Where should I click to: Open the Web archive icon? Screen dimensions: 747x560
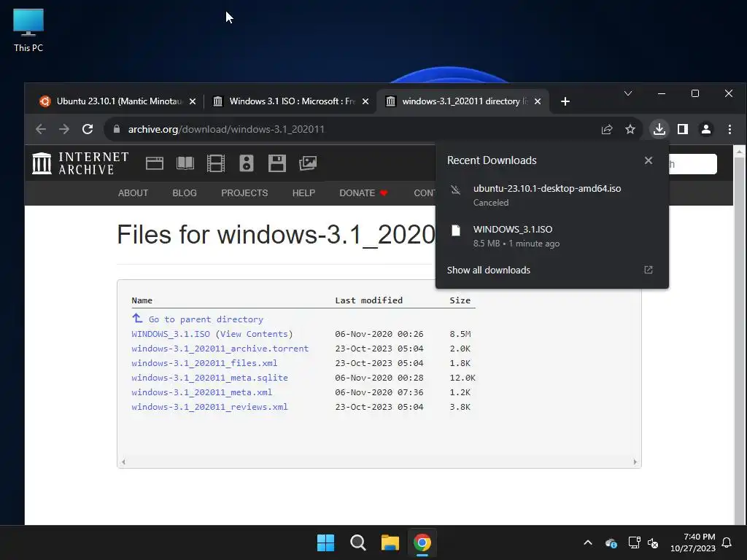(x=155, y=163)
